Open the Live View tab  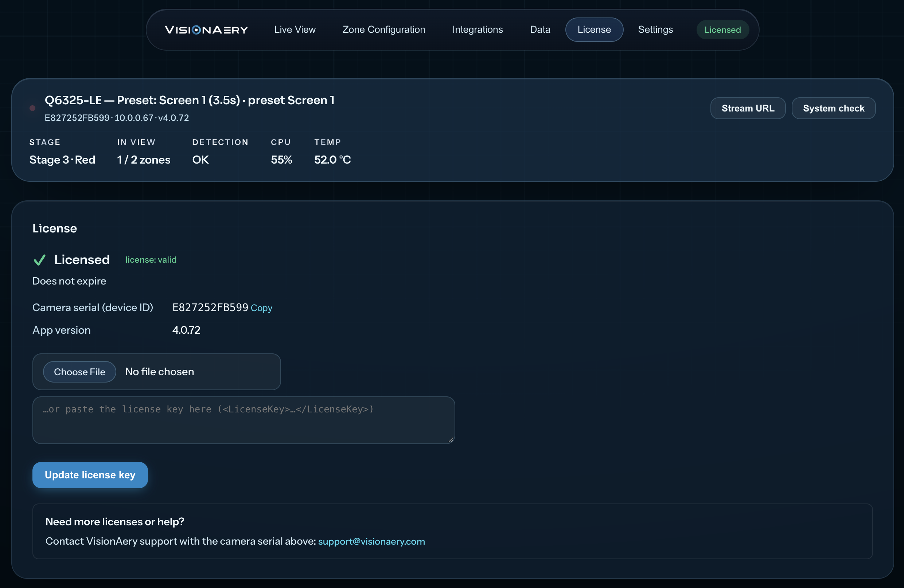point(295,30)
